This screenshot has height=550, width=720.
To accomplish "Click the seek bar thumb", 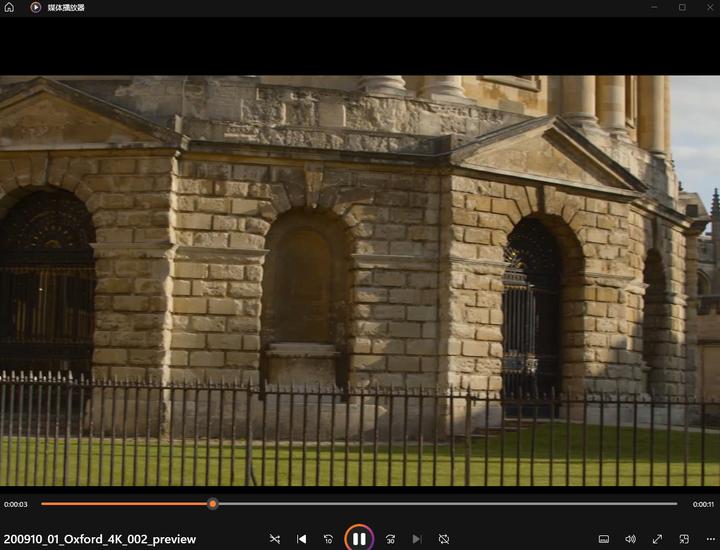I will point(213,504).
